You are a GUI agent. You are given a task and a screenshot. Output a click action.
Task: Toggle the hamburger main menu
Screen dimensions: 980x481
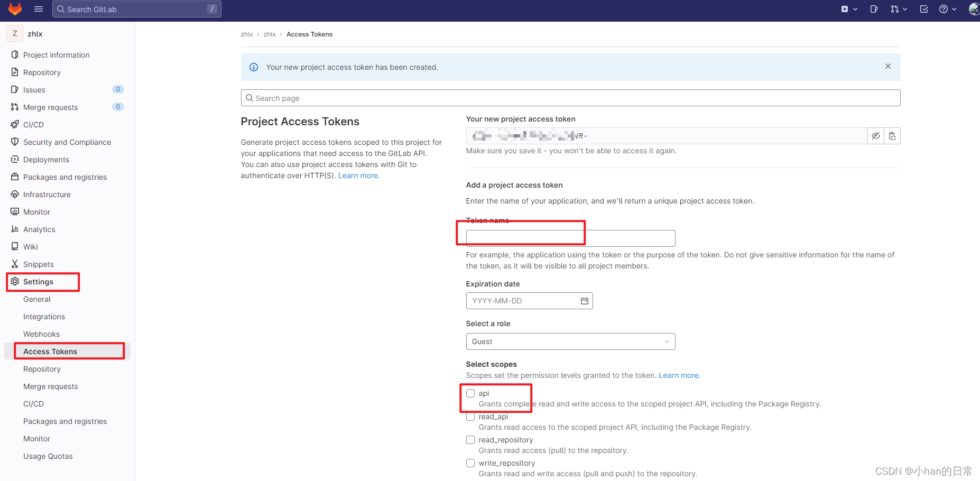(x=39, y=9)
